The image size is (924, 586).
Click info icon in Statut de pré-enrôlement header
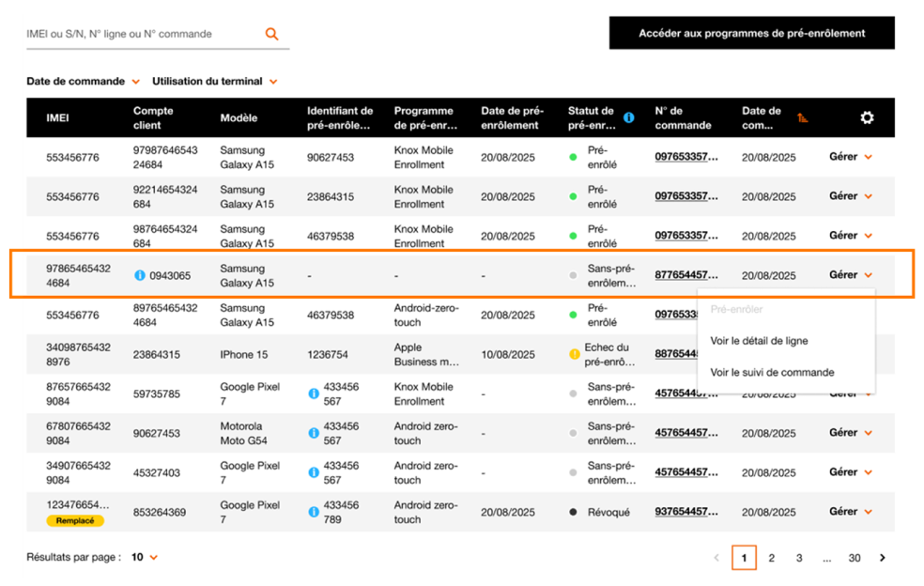pyautogui.click(x=628, y=117)
